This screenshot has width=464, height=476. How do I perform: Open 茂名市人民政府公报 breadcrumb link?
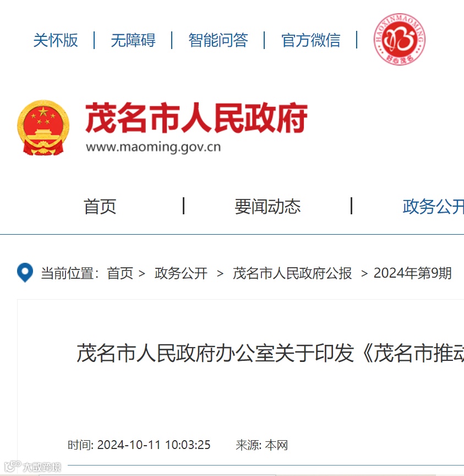point(292,273)
